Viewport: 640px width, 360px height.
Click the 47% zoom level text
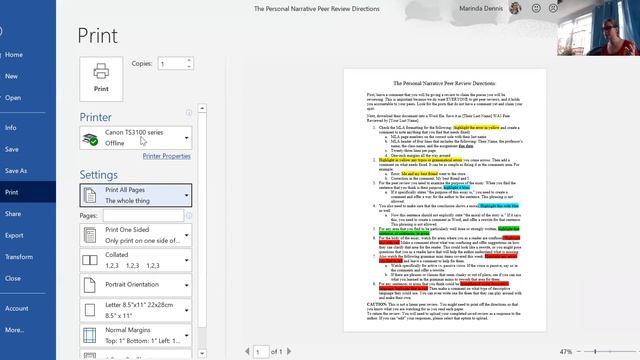(566, 351)
